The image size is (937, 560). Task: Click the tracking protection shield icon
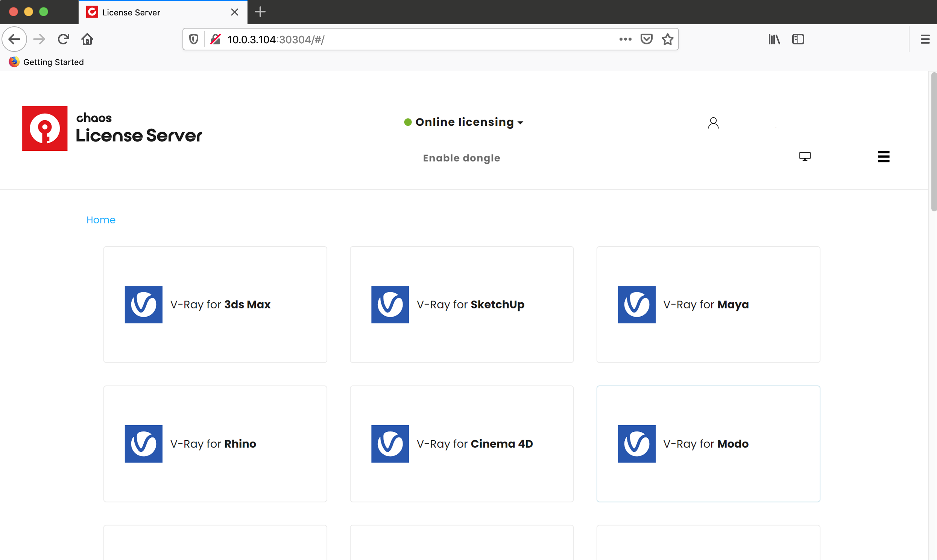click(194, 39)
